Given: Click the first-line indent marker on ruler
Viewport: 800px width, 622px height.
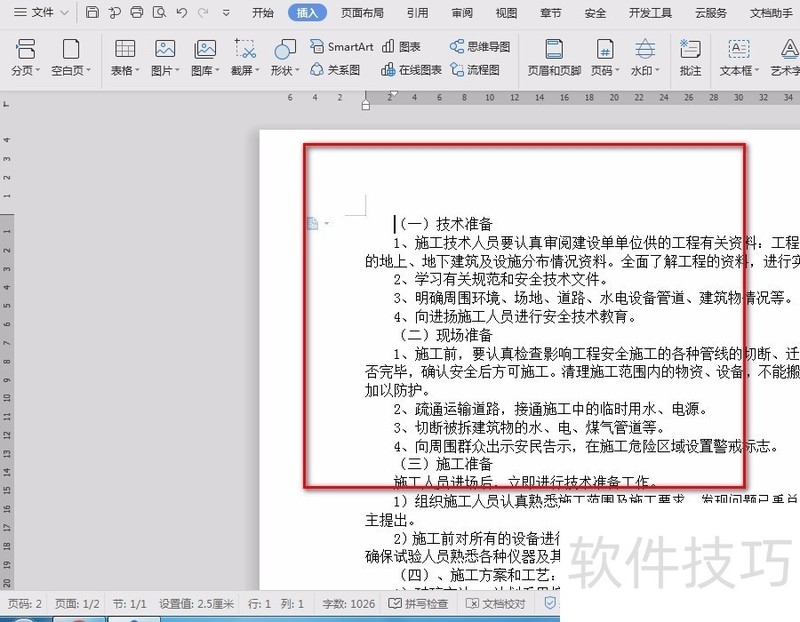Looking at the screenshot, I should [393, 94].
